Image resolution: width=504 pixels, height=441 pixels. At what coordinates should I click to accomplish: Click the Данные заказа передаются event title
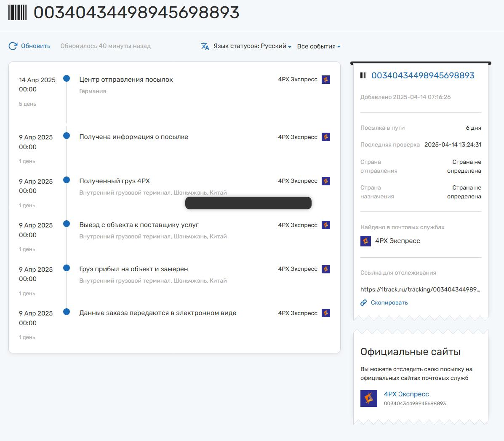pyautogui.click(x=157, y=313)
